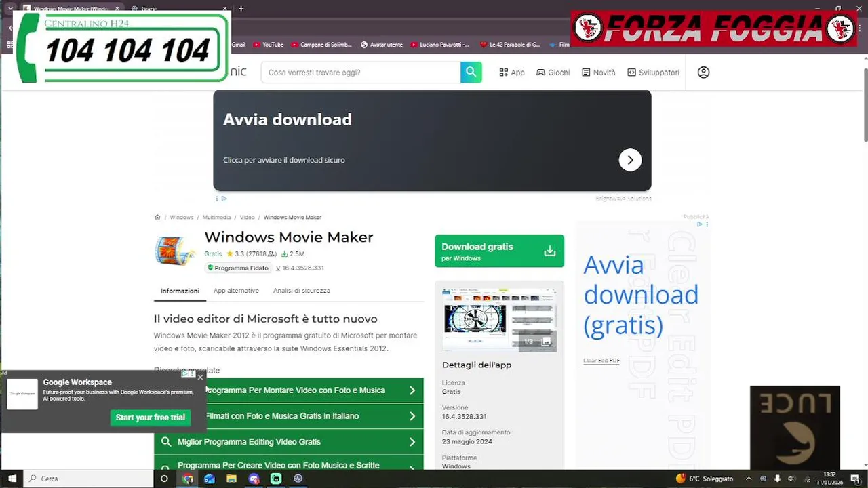Click the weather 6°C Soleggiato widget
868x488 pixels.
pos(705,479)
